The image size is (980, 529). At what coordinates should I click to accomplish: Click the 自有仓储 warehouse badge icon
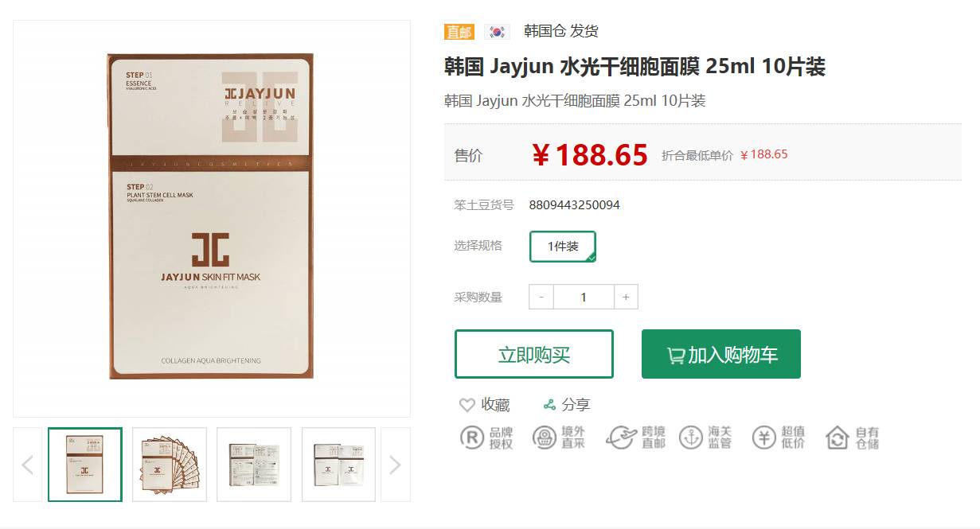coord(837,438)
